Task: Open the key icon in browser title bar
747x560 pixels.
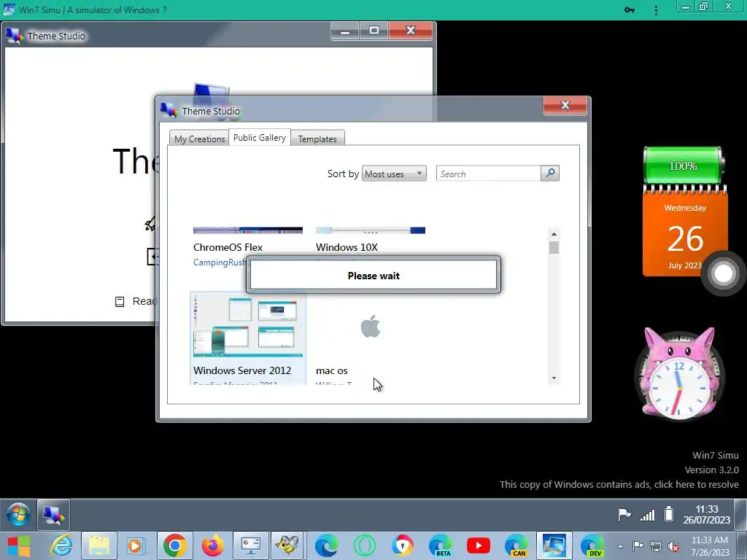Action: [630, 9]
